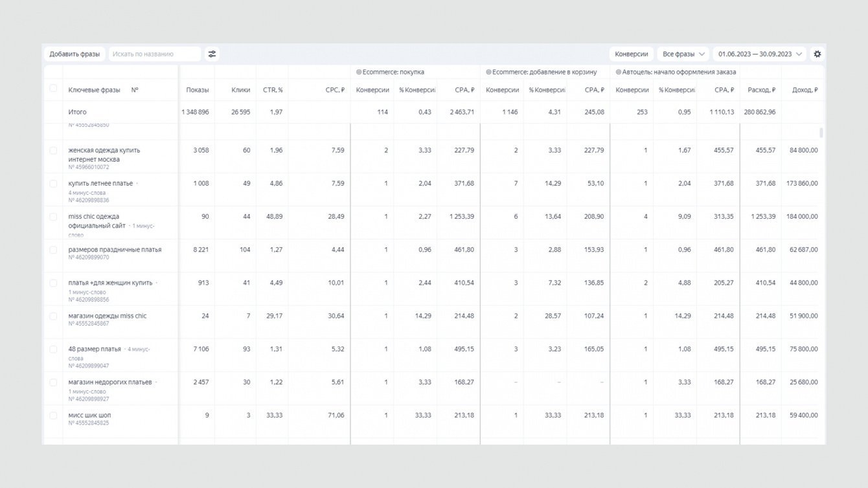Open table settings gear icon
Screen dimensions: 868x488
817,54
